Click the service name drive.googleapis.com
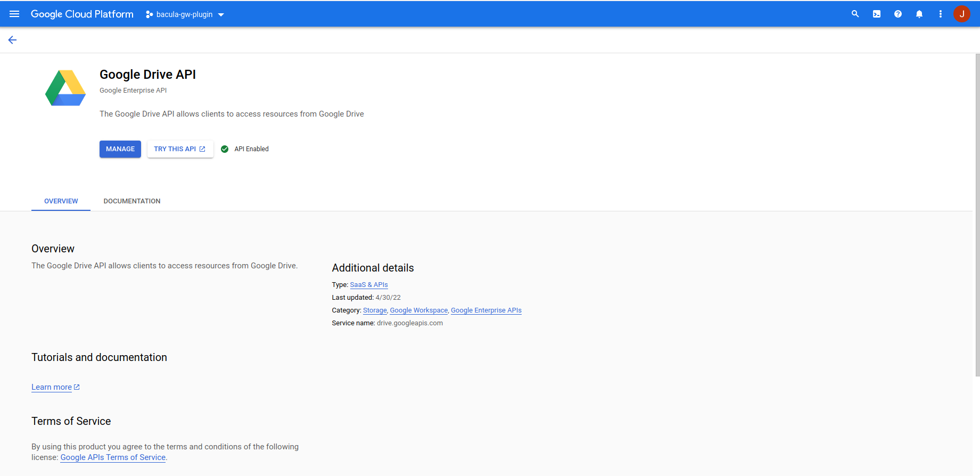The image size is (980, 476). point(410,323)
